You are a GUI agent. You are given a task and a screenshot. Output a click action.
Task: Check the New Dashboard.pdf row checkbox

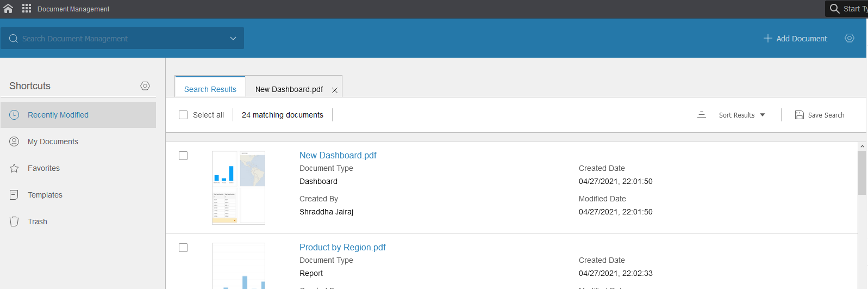tap(183, 156)
